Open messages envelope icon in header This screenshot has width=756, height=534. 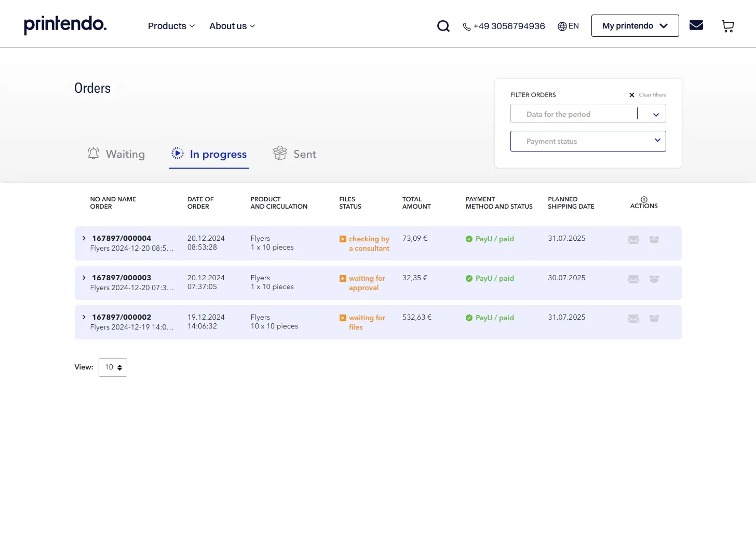(x=696, y=25)
